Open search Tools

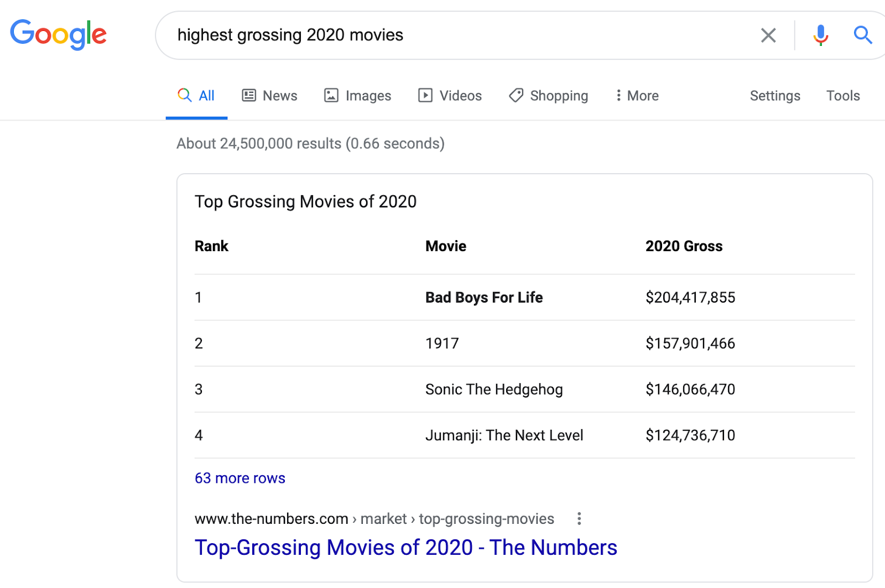[x=843, y=96]
